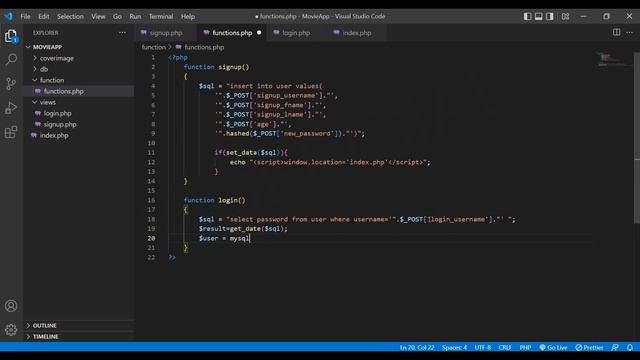Image resolution: width=640 pixels, height=360 pixels.
Task: Click Spaces: 4 indentation status item
Action: click(x=454, y=347)
